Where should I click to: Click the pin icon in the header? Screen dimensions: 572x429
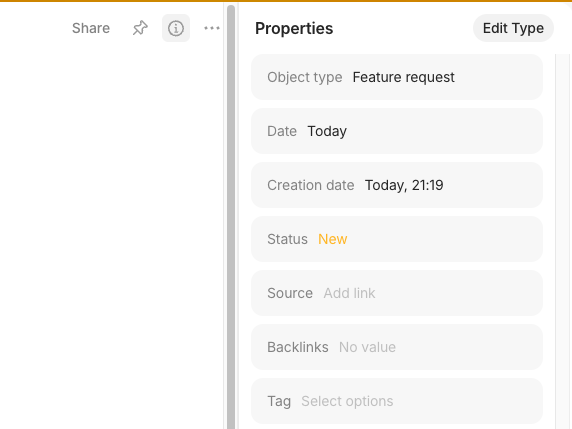pyautogui.click(x=140, y=28)
